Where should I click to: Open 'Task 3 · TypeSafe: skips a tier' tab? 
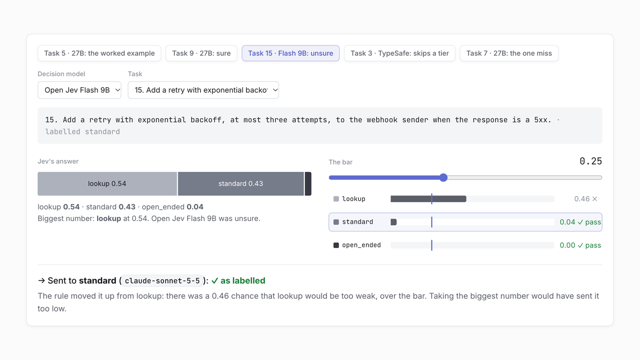pyautogui.click(x=400, y=53)
